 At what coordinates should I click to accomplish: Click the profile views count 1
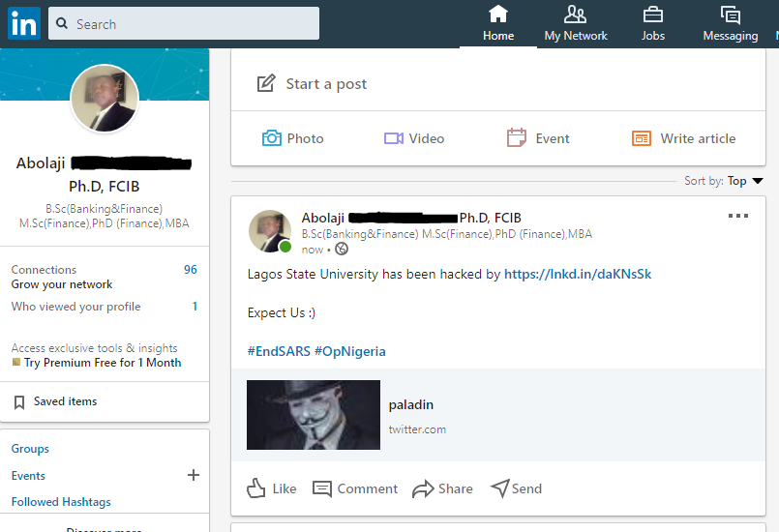(x=195, y=307)
